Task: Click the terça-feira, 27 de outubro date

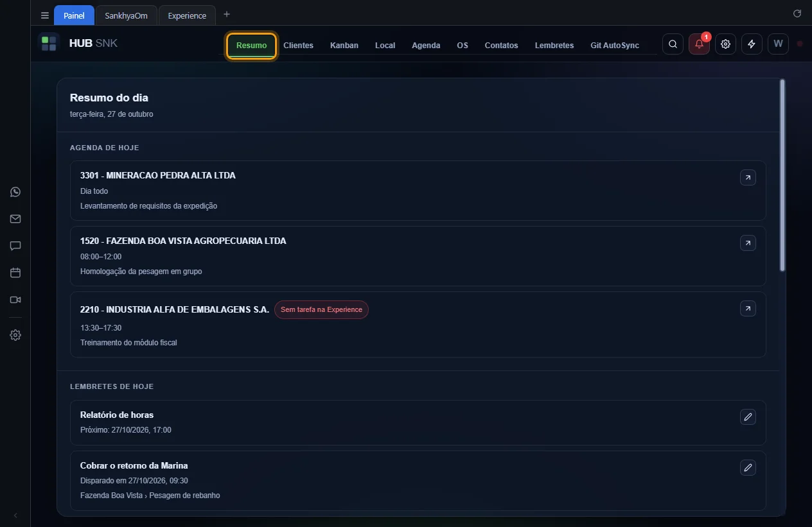Action: click(112, 114)
